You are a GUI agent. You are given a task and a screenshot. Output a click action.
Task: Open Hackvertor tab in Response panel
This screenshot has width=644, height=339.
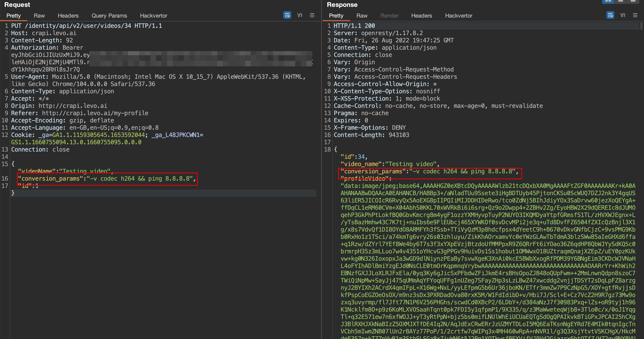tap(458, 15)
